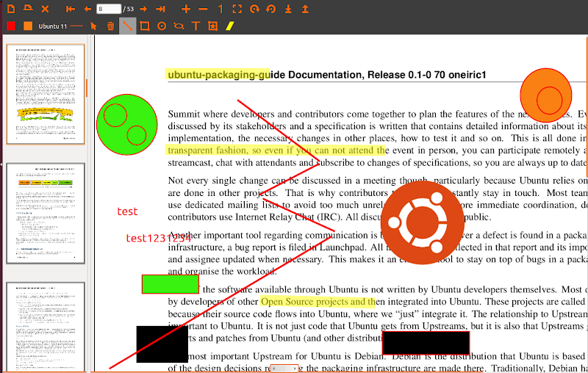Open a new document with the file icon
This screenshot has height=373, width=588.
click(x=11, y=9)
